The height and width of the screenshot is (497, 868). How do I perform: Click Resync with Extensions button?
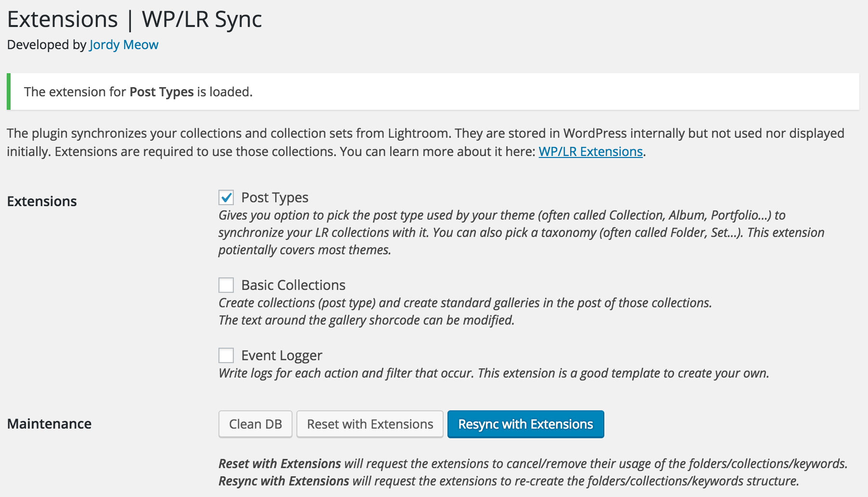click(526, 424)
